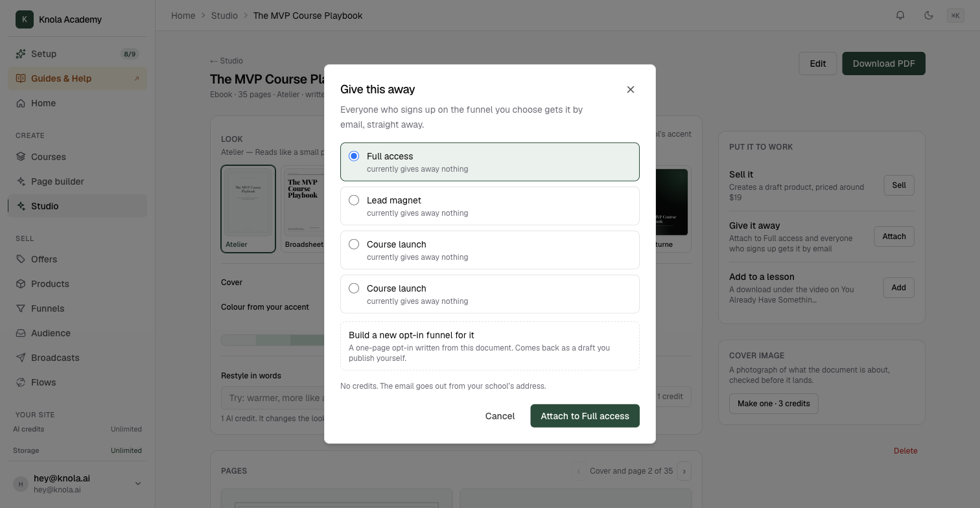Go to next pages with the arrow
The height and width of the screenshot is (508, 980).
tap(684, 471)
